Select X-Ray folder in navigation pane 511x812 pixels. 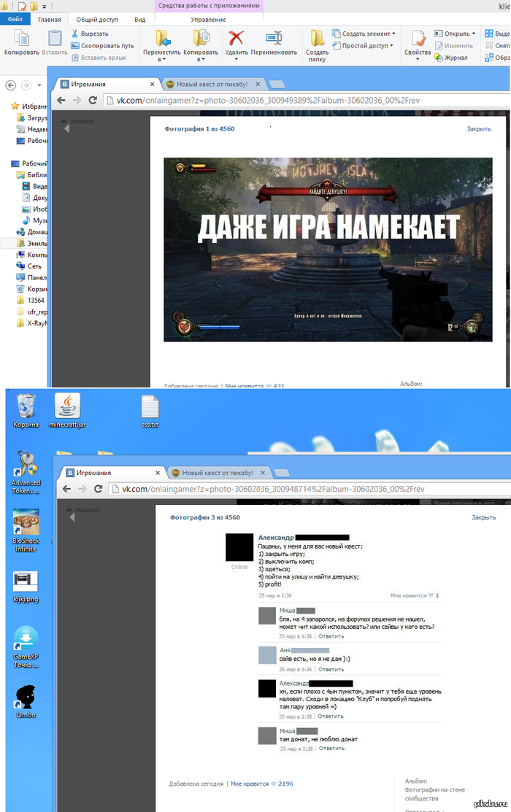click(x=31, y=323)
